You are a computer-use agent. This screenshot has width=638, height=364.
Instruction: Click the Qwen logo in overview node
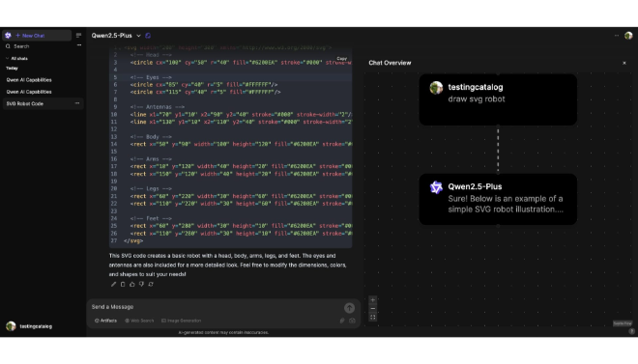(436, 187)
